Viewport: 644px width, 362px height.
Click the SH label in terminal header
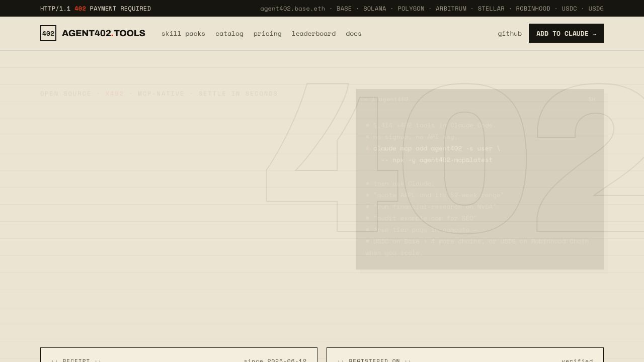pos(592,99)
